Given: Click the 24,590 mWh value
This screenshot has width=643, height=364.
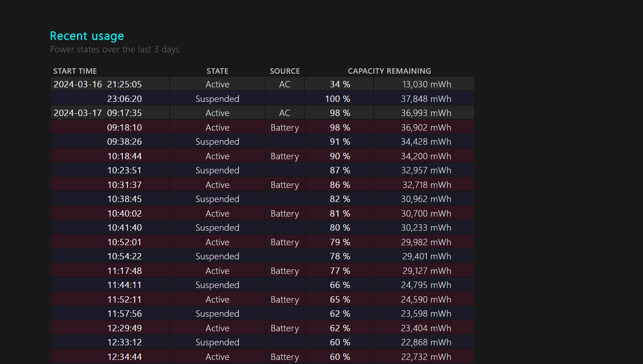Looking at the screenshot, I should pos(426,299).
